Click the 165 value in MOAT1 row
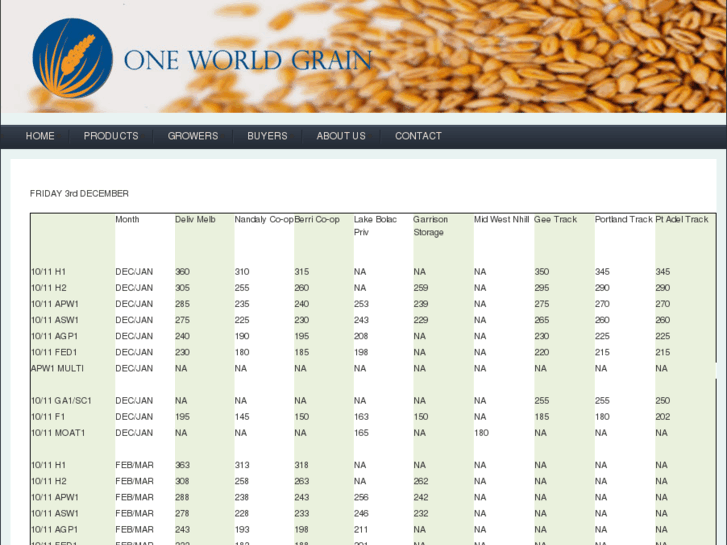Viewport: 727px width, 545px height. pos(361,433)
